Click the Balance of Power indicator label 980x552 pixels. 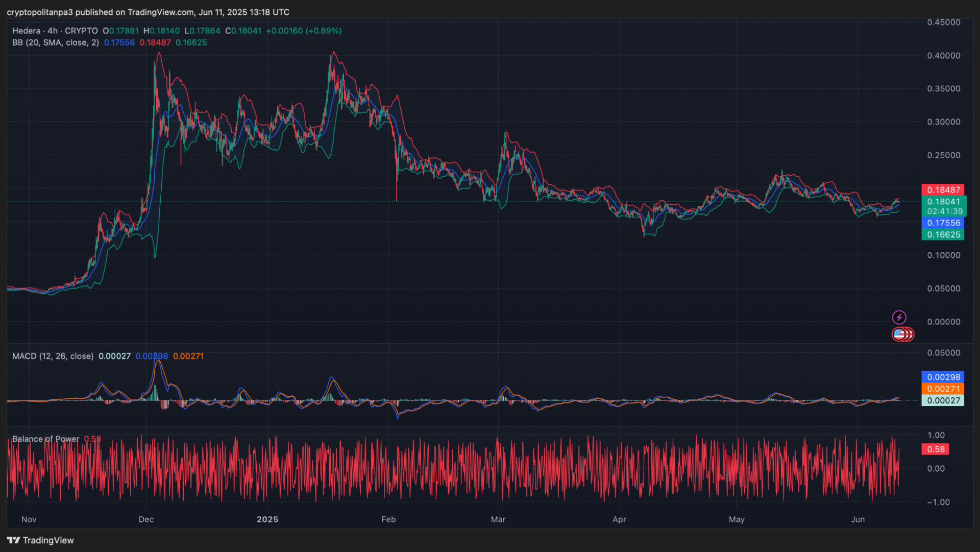tap(46, 439)
